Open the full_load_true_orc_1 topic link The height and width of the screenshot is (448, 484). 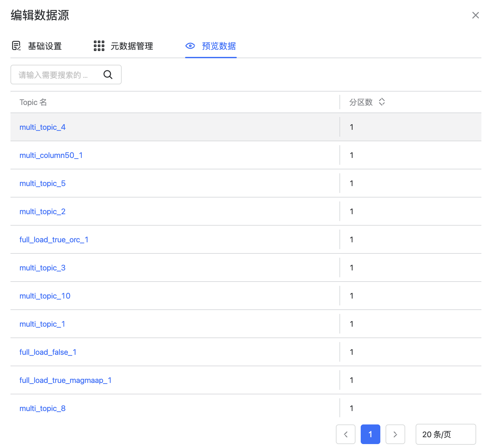click(54, 240)
